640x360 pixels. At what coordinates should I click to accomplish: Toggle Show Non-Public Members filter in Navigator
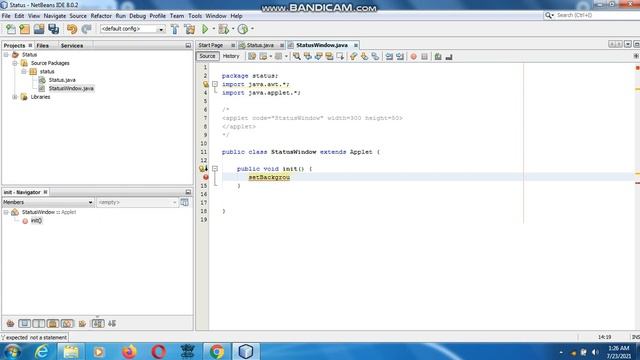coord(53,324)
